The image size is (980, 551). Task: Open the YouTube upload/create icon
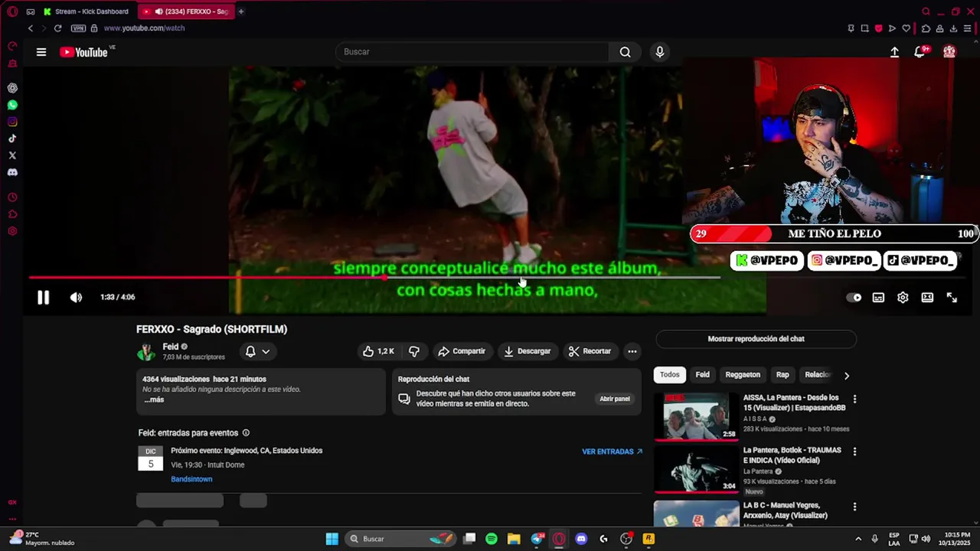894,52
